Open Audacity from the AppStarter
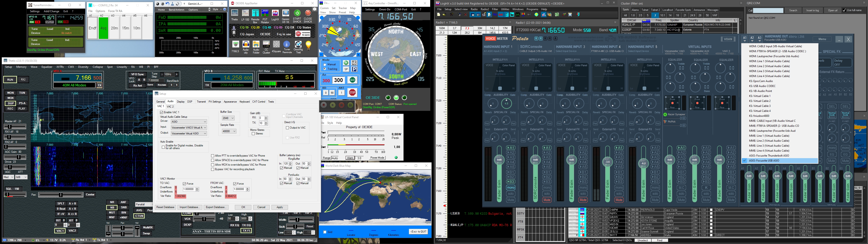This screenshot has height=244, width=868. click(246, 44)
